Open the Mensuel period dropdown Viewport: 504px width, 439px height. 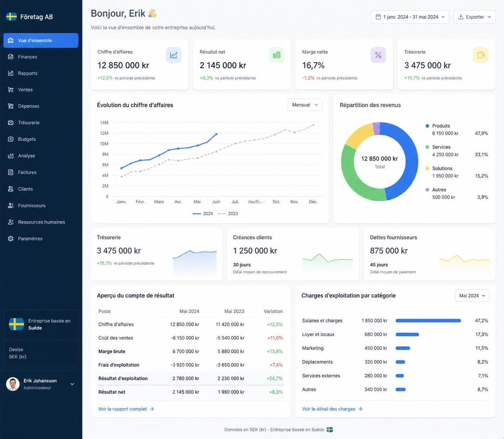coord(305,105)
